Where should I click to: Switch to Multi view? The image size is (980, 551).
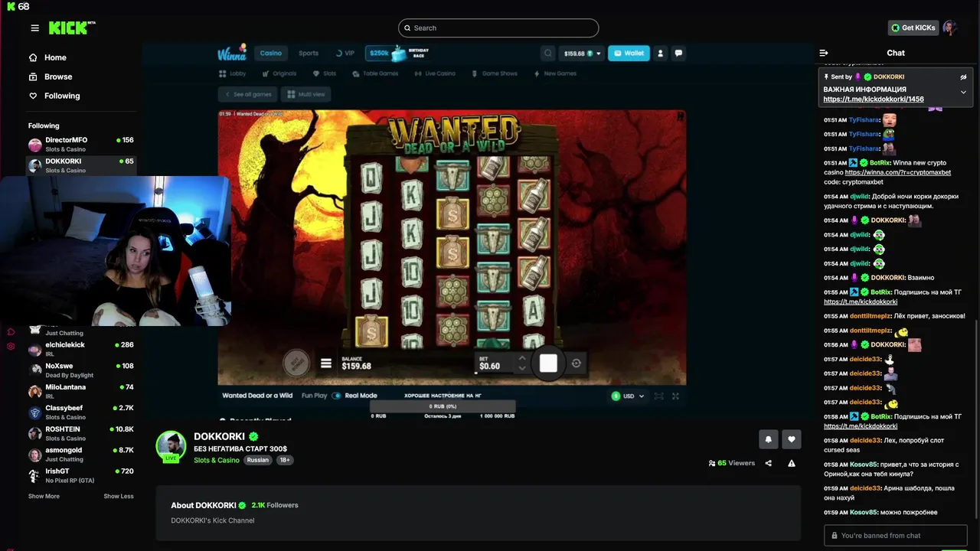[306, 94]
